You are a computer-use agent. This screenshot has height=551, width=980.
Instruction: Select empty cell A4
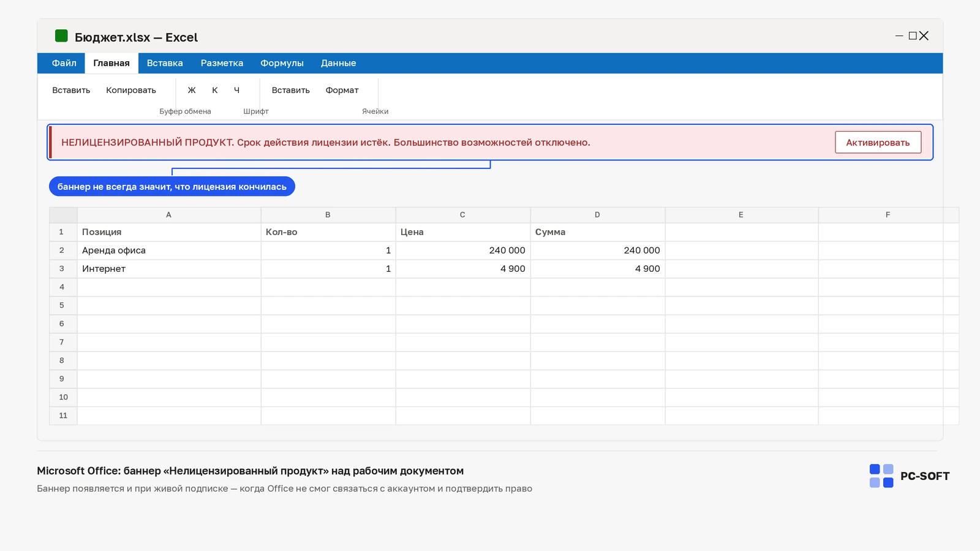(169, 287)
